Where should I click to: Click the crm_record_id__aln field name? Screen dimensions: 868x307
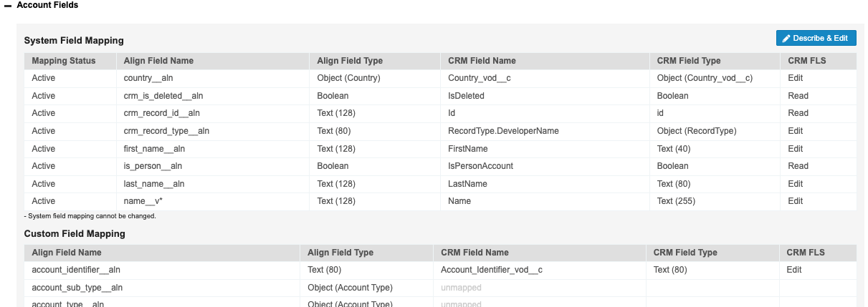pyautogui.click(x=161, y=113)
